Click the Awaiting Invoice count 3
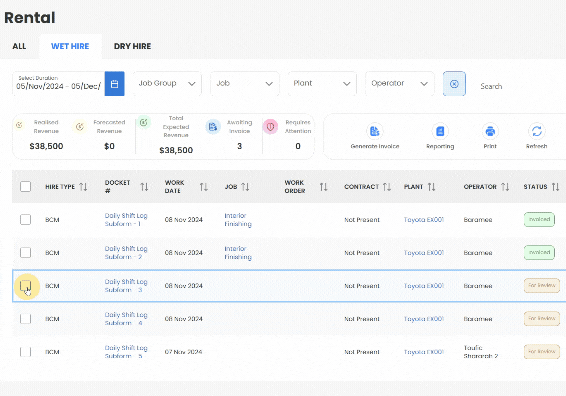 click(239, 146)
